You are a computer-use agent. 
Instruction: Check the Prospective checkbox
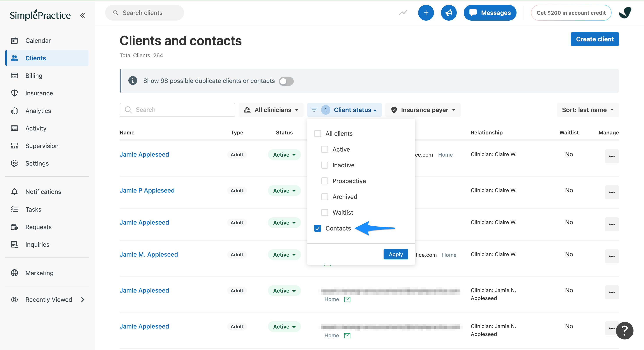(x=324, y=181)
